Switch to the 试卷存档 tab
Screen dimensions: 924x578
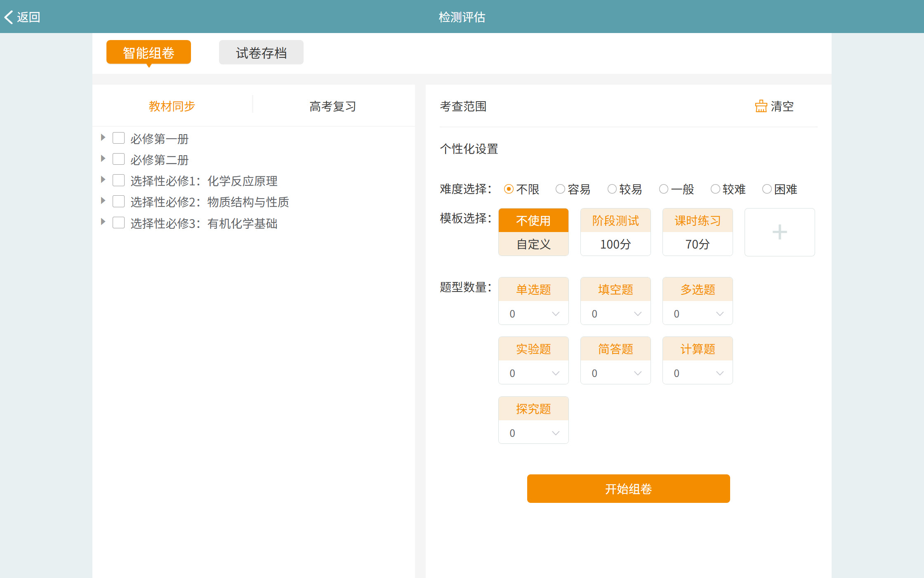[261, 52]
